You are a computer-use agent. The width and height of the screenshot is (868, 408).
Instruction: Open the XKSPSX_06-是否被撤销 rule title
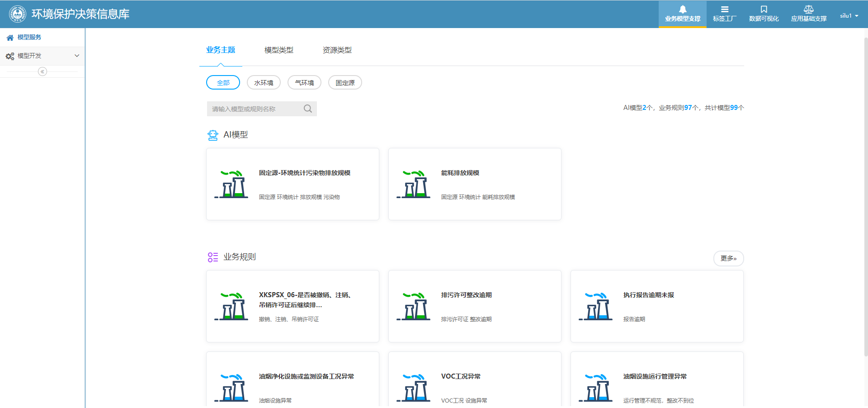click(305, 300)
